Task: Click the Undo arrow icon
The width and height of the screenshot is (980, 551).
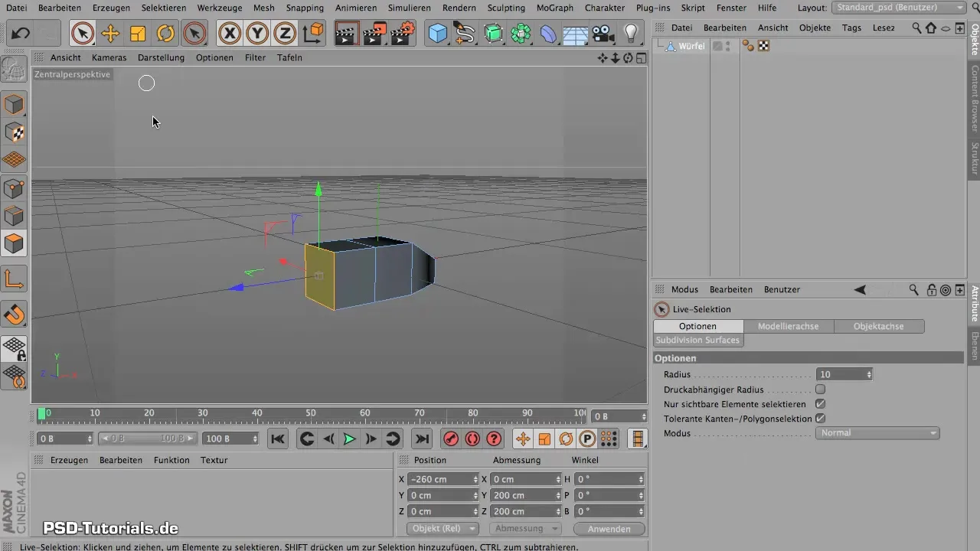Action: (21, 34)
